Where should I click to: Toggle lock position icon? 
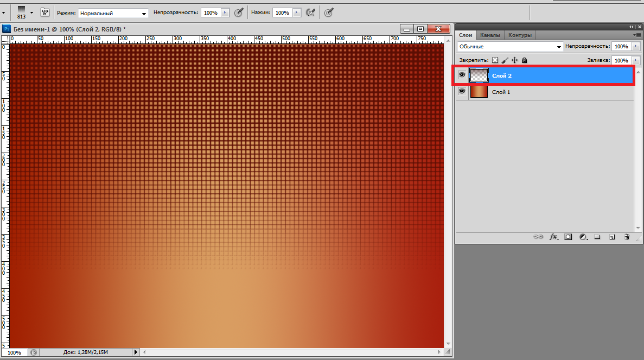coord(515,60)
